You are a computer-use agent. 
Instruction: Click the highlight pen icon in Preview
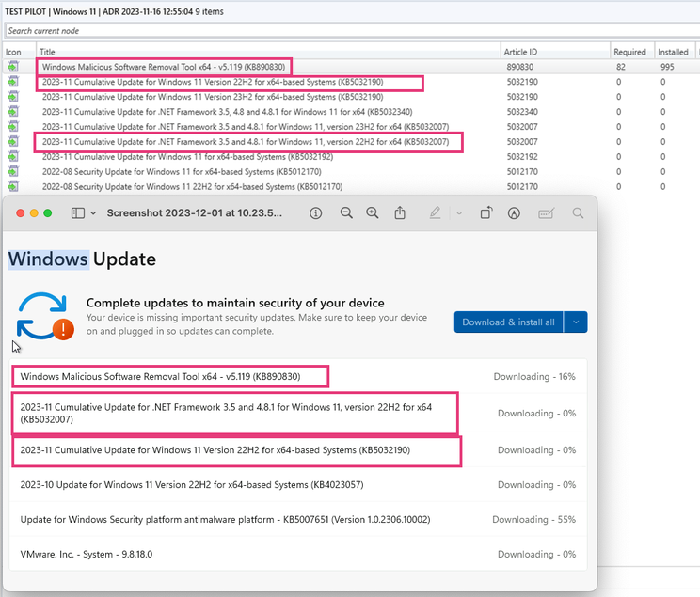[436, 212]
